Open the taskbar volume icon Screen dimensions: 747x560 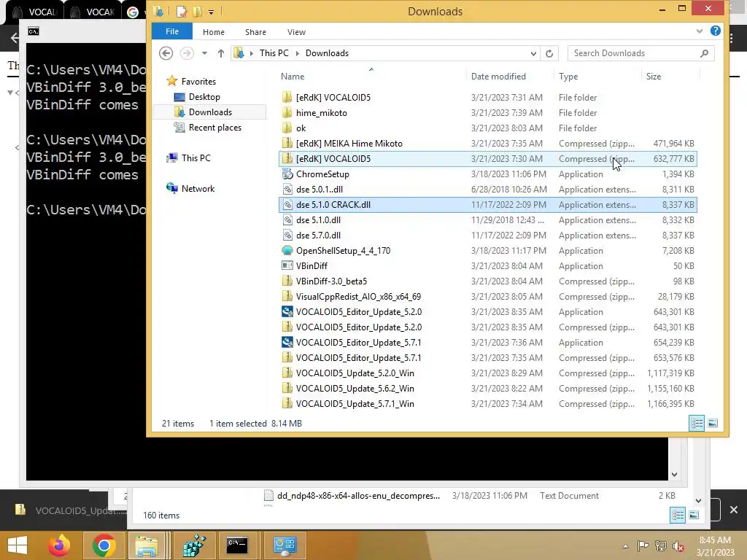tap(678, 545)
